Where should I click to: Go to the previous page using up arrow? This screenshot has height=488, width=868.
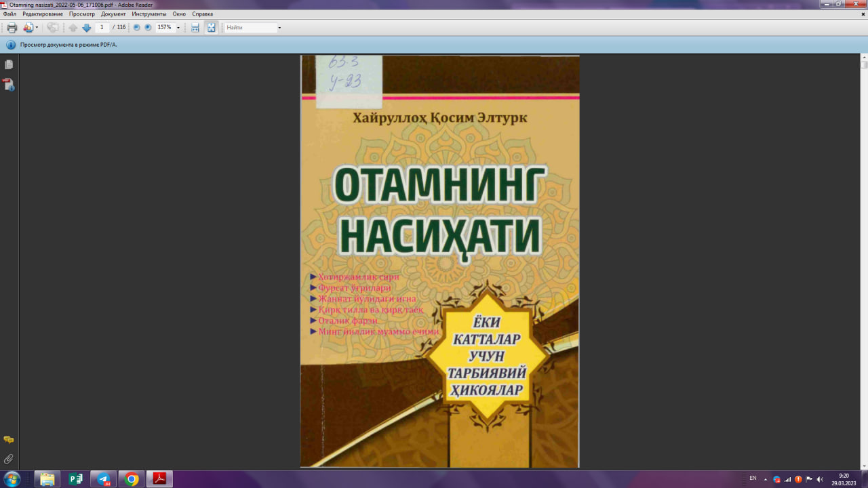click(x=73, y=28)
